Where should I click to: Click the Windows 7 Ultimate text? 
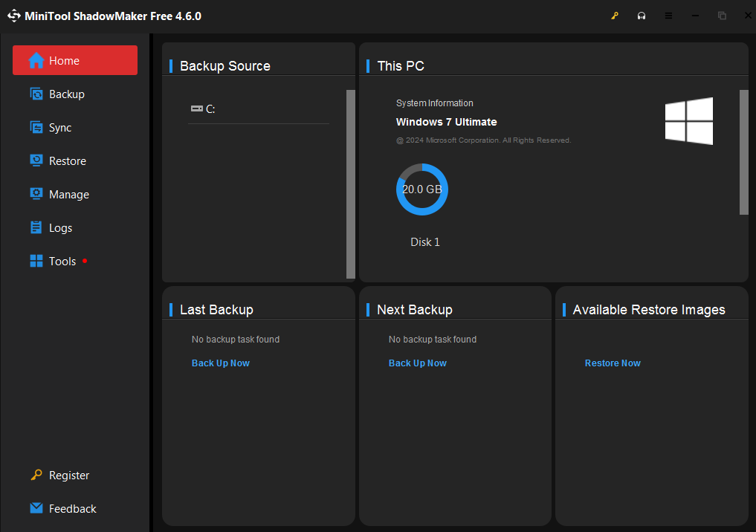tap(447, 122)
